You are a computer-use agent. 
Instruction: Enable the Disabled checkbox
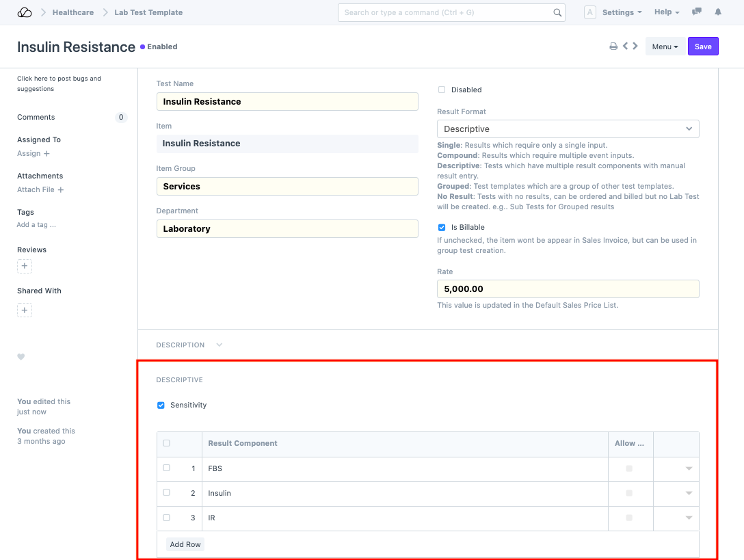(x=442, y=90)
